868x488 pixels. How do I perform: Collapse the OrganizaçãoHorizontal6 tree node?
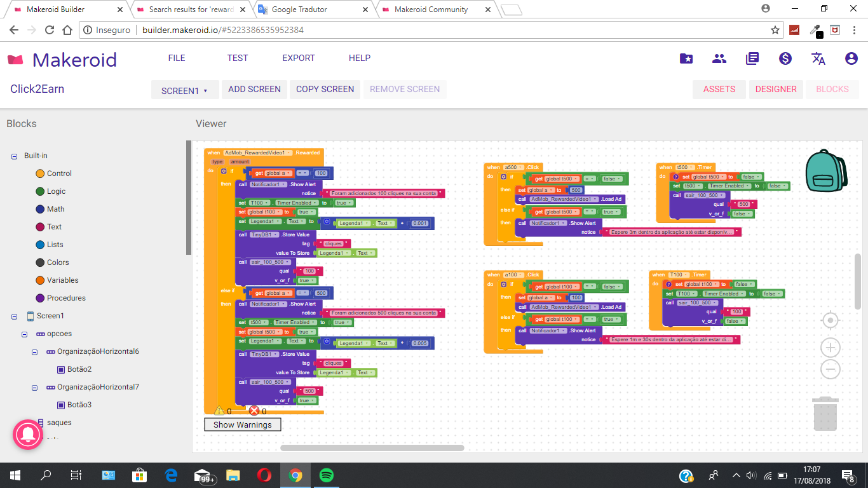[x=34, y=351]
